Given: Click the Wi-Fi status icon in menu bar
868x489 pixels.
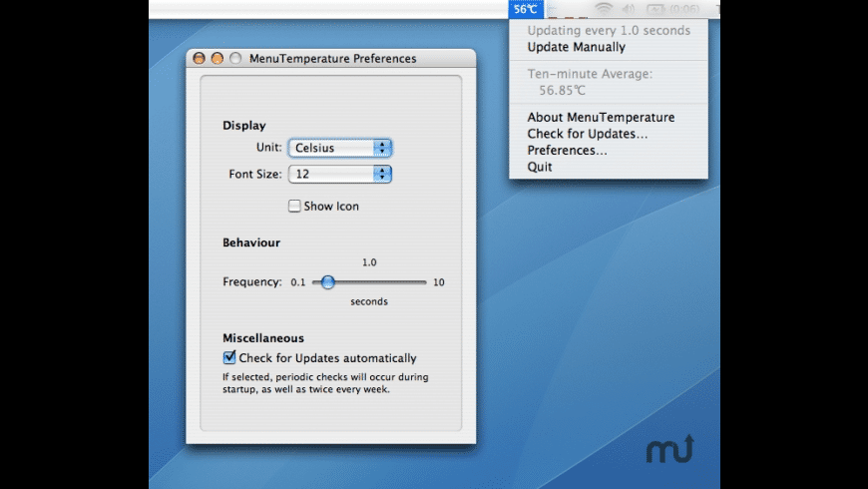Looking at the screenshot, I should (x=603, y=9).
